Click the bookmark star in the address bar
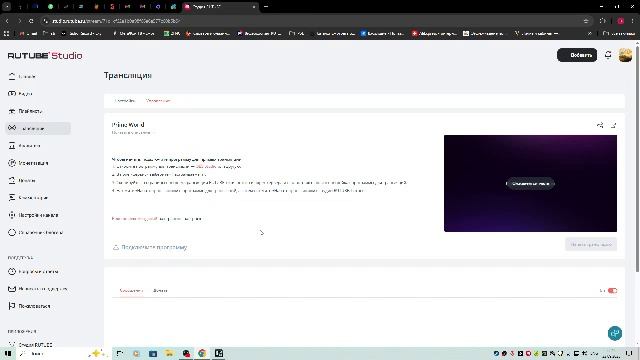 [586, 21]
